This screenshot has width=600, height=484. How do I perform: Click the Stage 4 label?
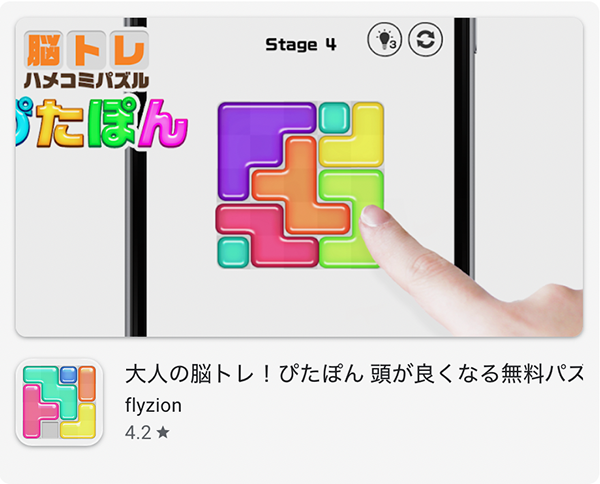click(x=301, y=45)
